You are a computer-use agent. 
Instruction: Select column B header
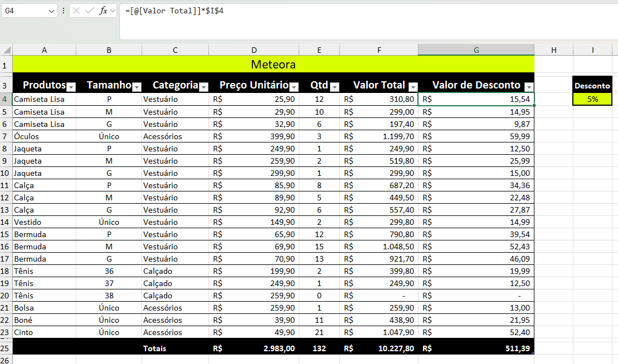(109, 50)
